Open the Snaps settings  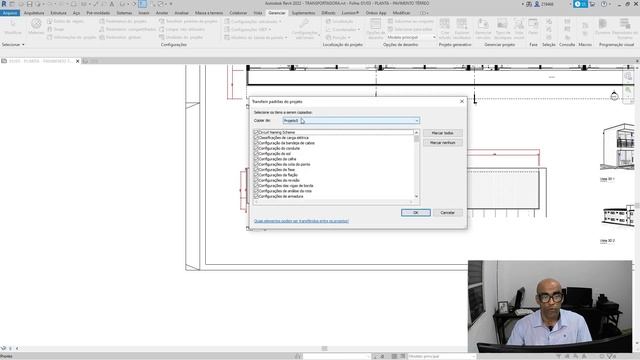tap(56, 29)
